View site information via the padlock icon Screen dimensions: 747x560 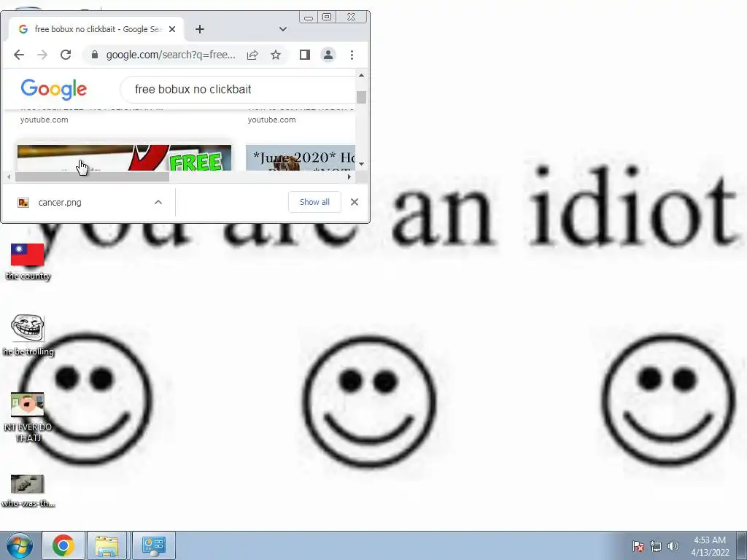[94, 55]
